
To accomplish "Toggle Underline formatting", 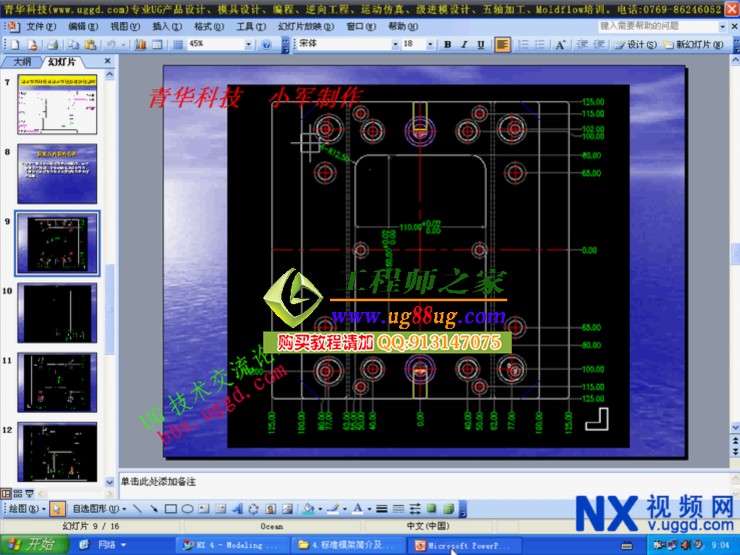I will [480, 45].
